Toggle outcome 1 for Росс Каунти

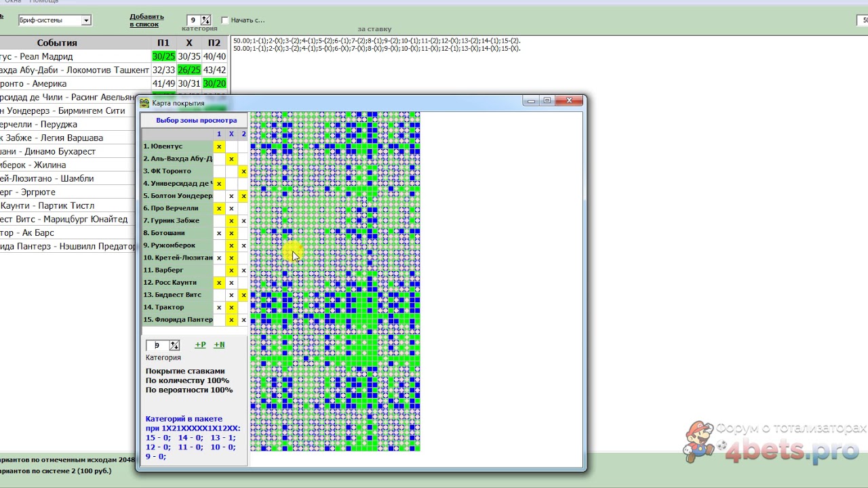219,283
